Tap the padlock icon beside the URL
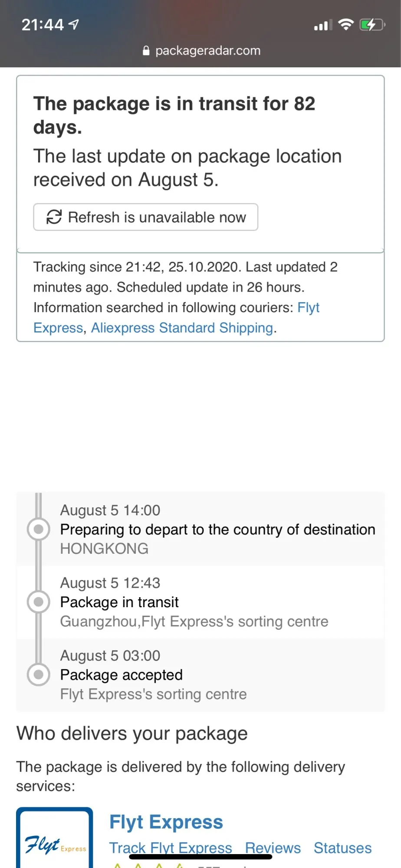 [146, 51]
